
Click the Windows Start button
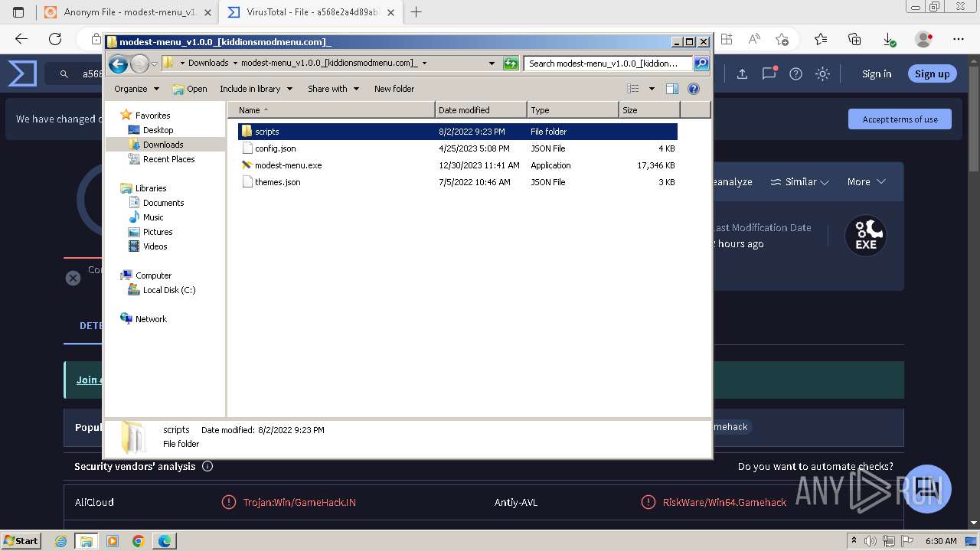(21, 540)
